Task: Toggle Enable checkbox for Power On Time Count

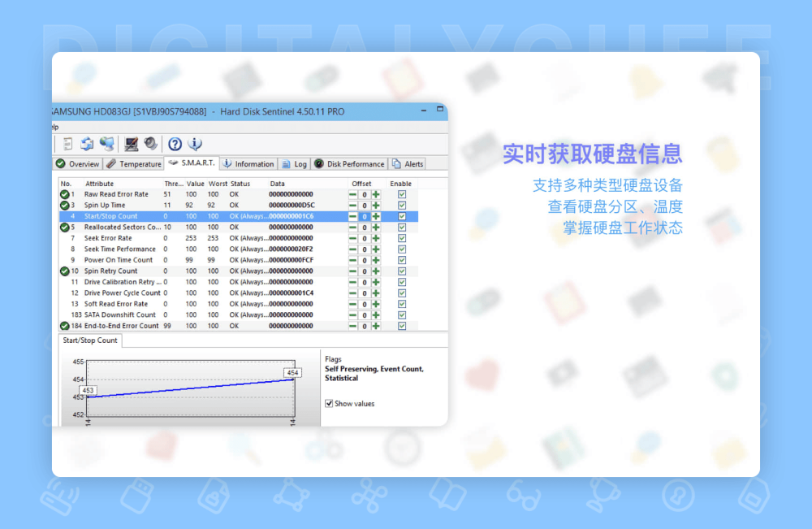Action: coord(402,260)
